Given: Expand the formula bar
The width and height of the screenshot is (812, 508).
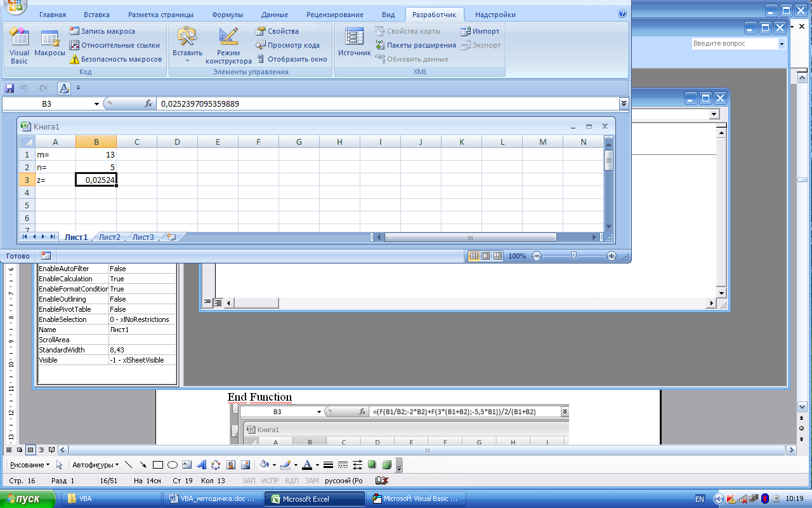Looking at the screenshot, I should (624, 104).
